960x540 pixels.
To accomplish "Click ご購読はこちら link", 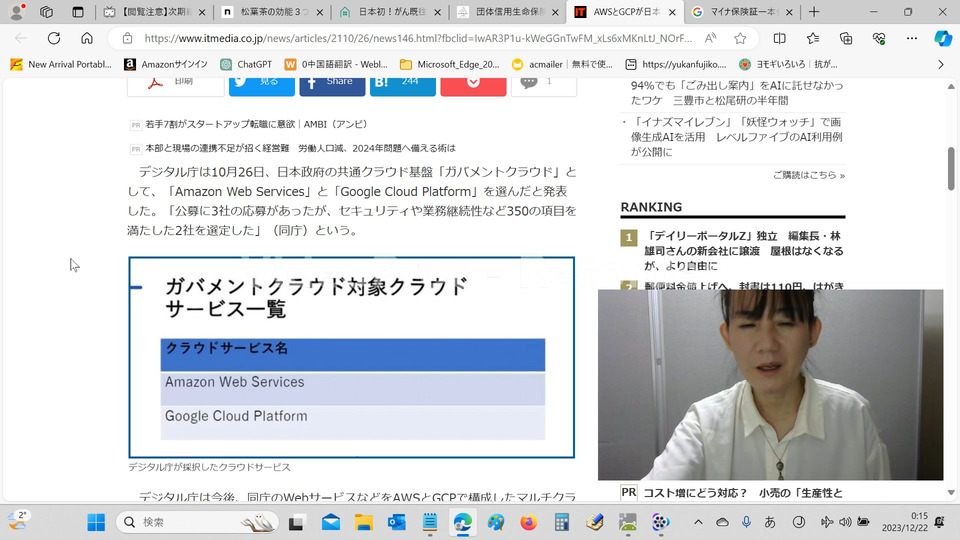I will [x=808, y=175].
